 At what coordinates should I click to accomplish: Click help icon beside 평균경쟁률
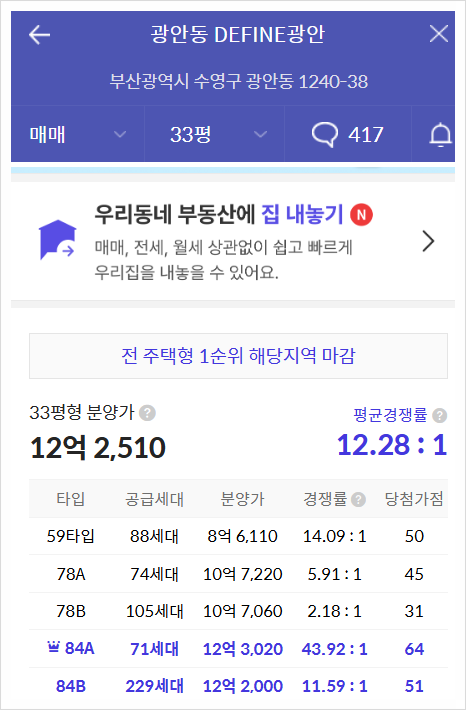point(439,415)
